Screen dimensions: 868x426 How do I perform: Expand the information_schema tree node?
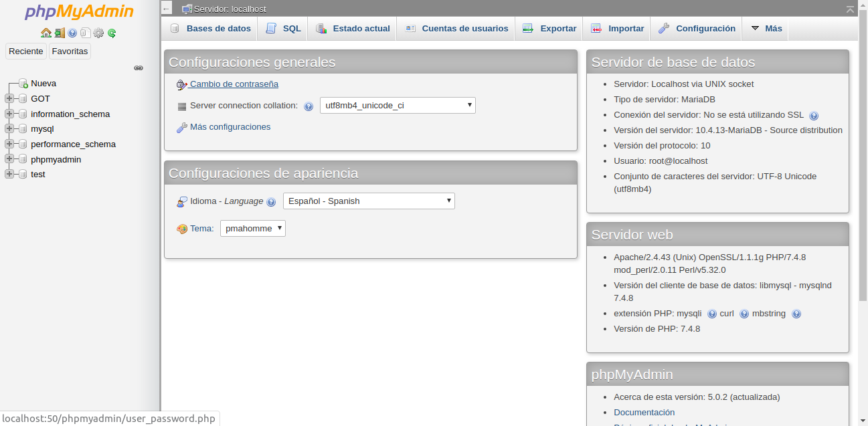(x=9, y=114)
